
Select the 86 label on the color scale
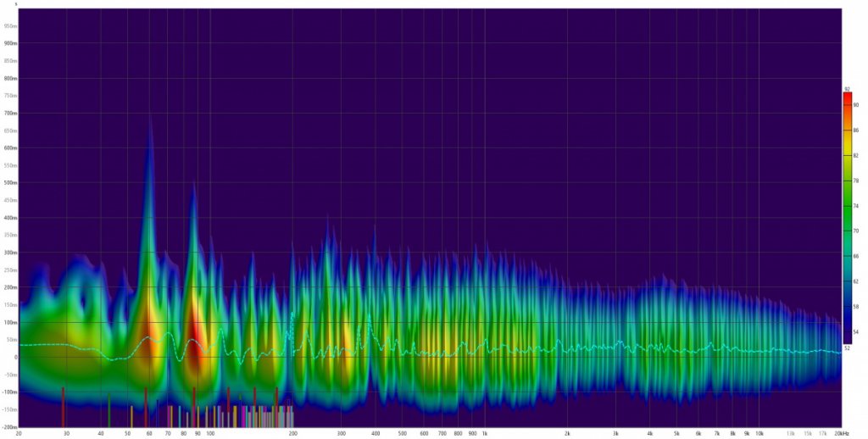pyautogui.click(x=856, y=131)
